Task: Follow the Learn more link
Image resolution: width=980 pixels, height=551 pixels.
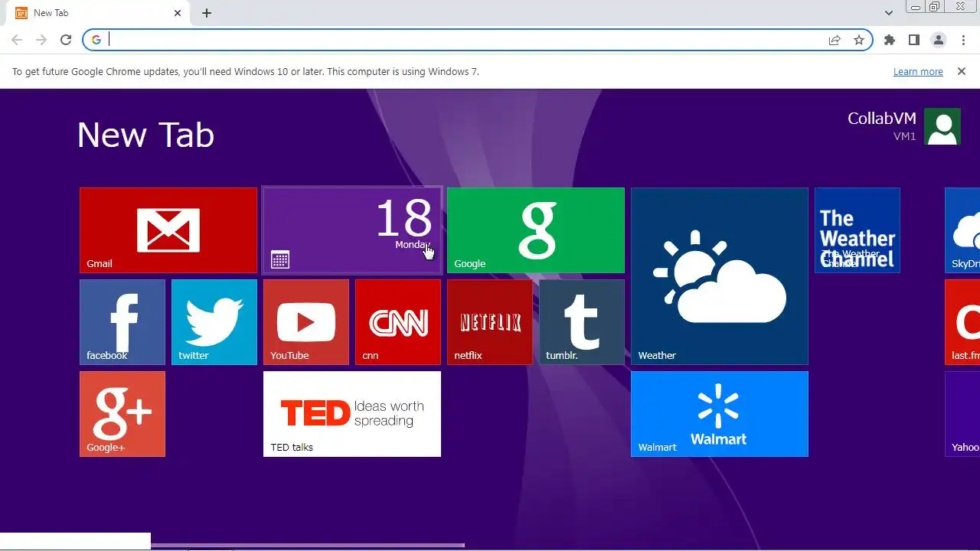Action: 918,72
